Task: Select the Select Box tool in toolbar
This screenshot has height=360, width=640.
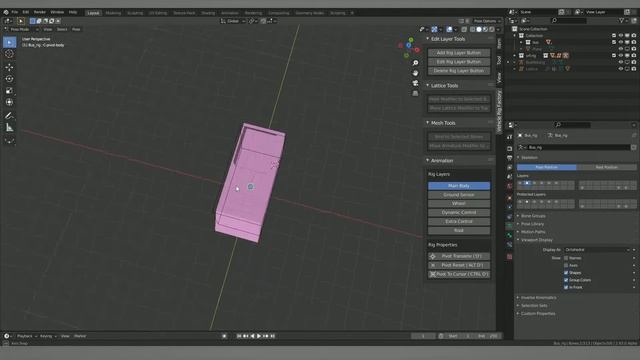Action: click(9, 42)
